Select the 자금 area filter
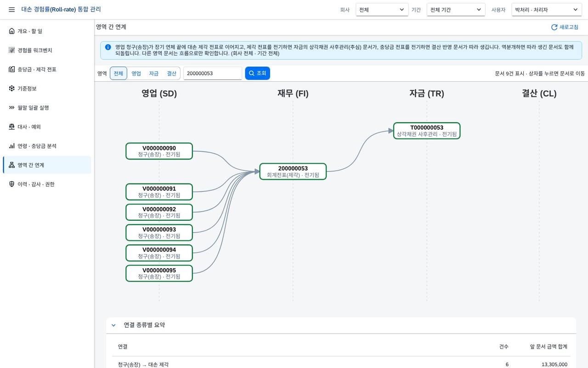This screenshot has width=588, height=368. pyautogui.click(x=154, y=73)
